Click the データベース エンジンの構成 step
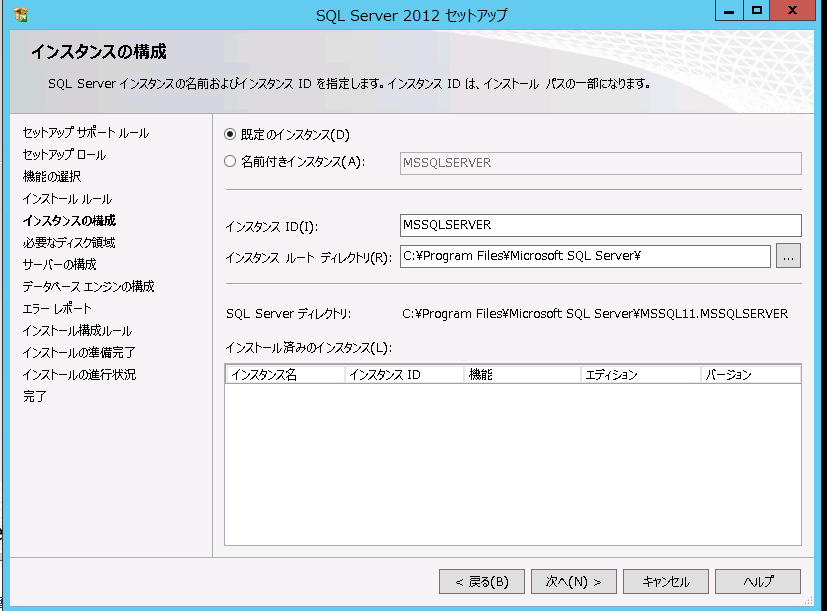Viewport: 827px width, 611px height. click(88, 287)
